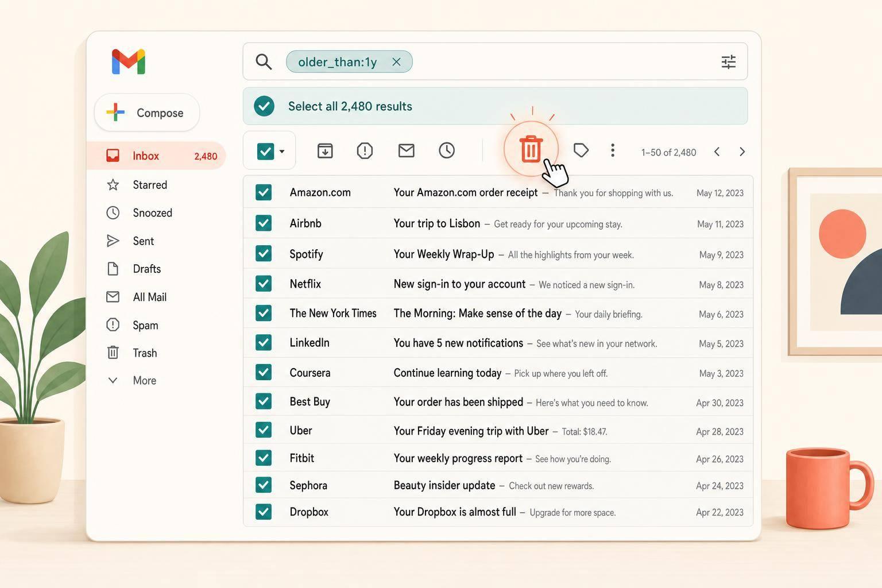Open the selection dropdown arrow in toolbar
This screenshot has height=588, width=882.
click(x=282, y=152)
